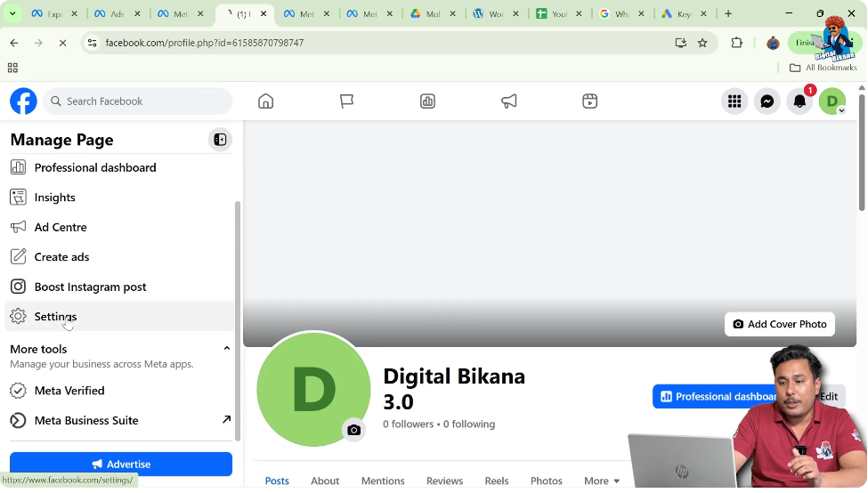Click the browser address bar URL
868x493 pixels.
204,43
